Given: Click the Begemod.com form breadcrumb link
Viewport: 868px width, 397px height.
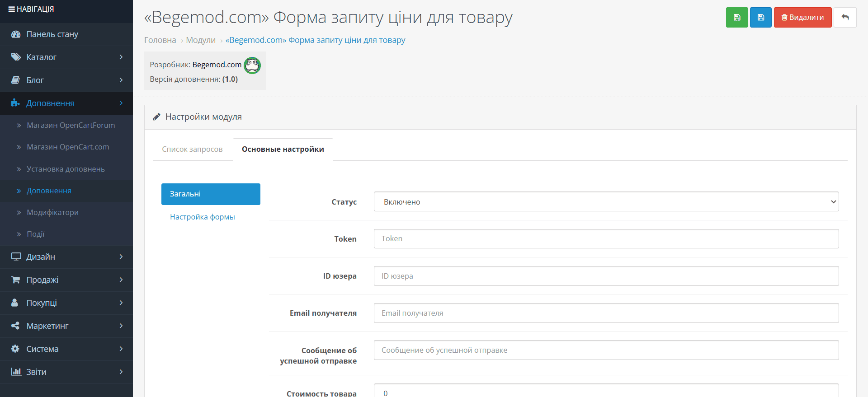Looking at the screenshot, I should click(316, 40).
